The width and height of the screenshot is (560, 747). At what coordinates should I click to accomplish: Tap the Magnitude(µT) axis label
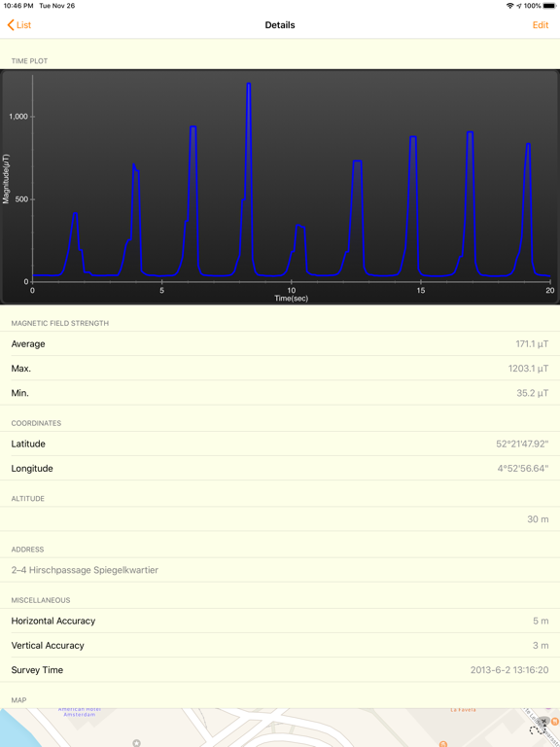(6, 178)
